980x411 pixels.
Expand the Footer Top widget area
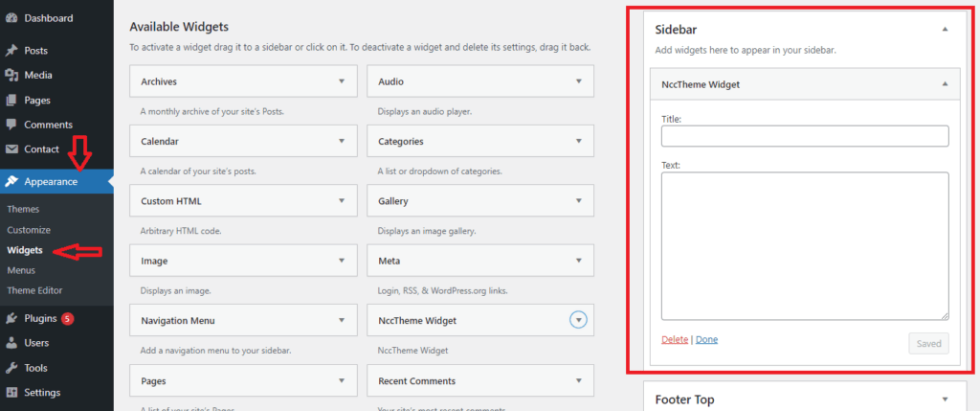pyautogui.click(x=945, y=400)
